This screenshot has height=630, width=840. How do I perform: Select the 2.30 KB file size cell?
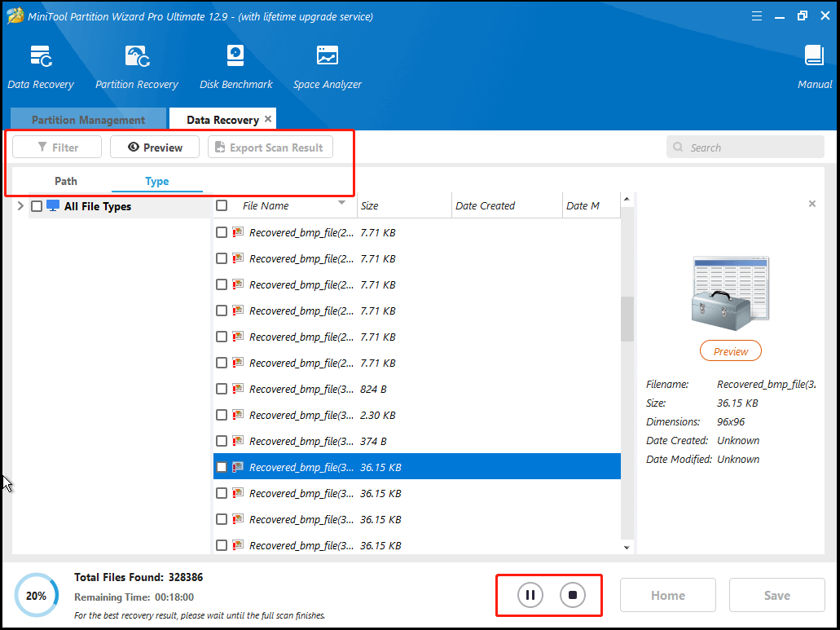378,415
